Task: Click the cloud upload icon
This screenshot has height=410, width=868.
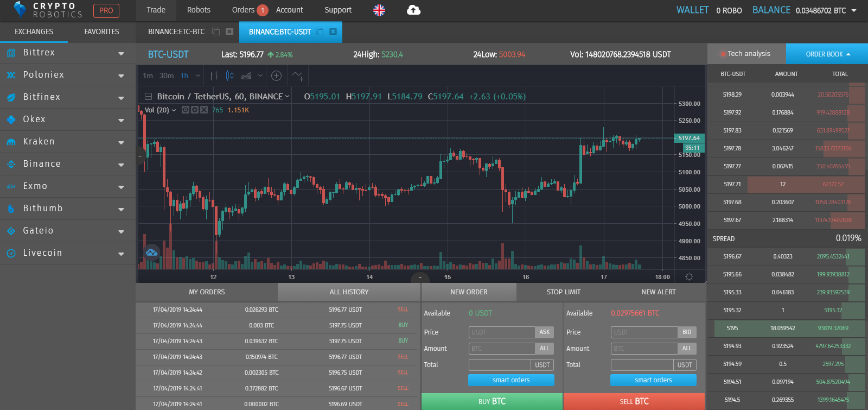Action: point(413,10)
